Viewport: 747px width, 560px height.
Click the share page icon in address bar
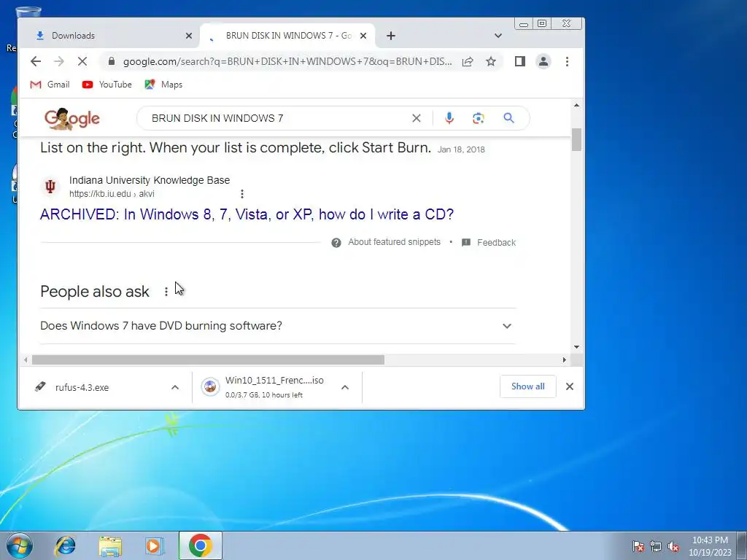(x=468, y=61)
